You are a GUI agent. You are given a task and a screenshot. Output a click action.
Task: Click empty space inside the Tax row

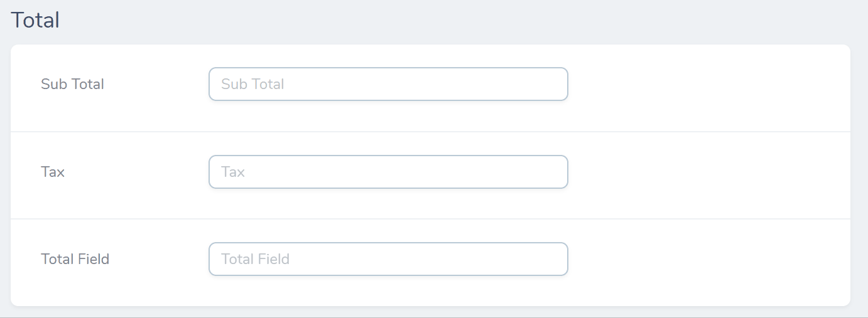[703, 176]
